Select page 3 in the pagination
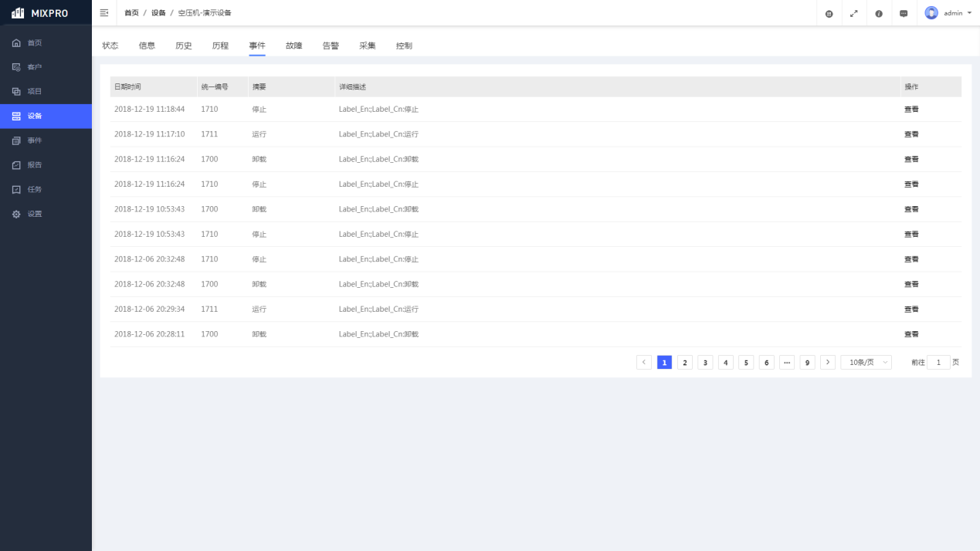The width and height of the screenshot is (980, 551). point(705,362)
